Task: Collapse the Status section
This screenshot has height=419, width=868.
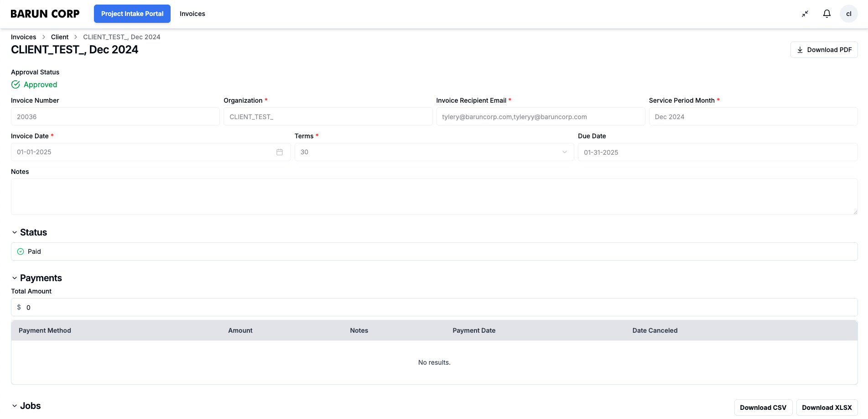Action: point(15,232)
